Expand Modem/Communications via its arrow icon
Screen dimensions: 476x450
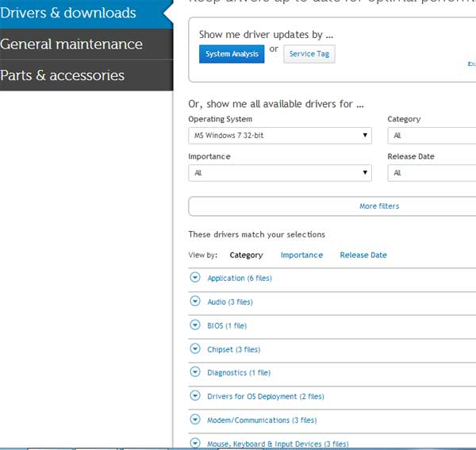(195, 420)
